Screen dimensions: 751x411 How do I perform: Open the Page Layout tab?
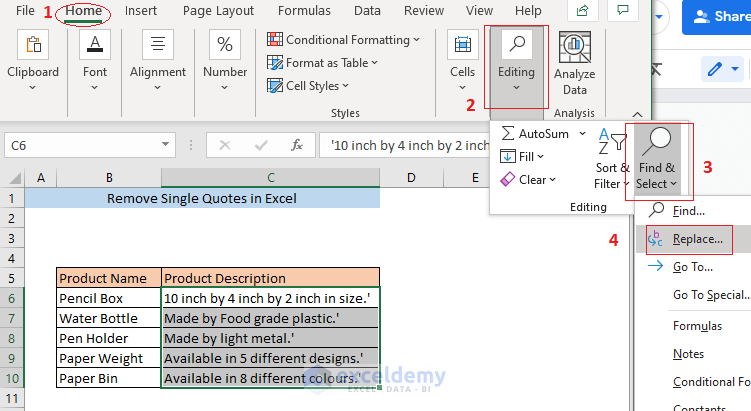[218, 11]
